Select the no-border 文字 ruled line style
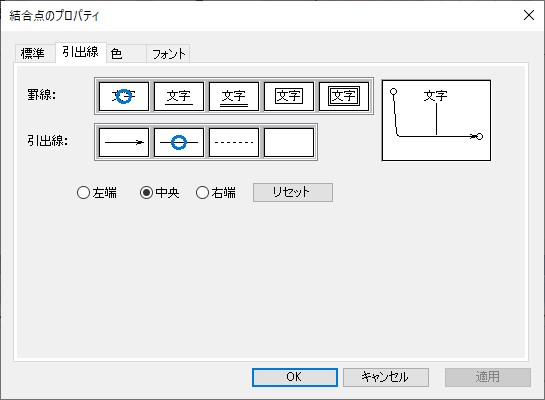This screenshot has width=545, height=400. [124, 96]
